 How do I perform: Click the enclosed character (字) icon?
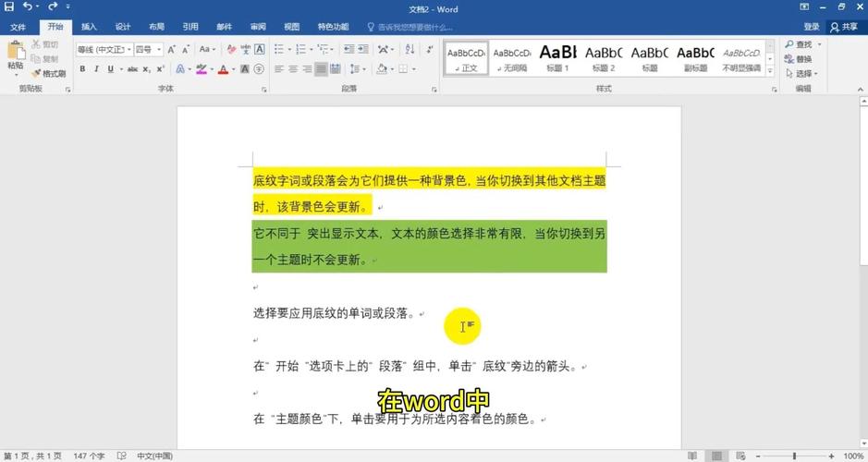pyautogui.click(x=259, y=69)
